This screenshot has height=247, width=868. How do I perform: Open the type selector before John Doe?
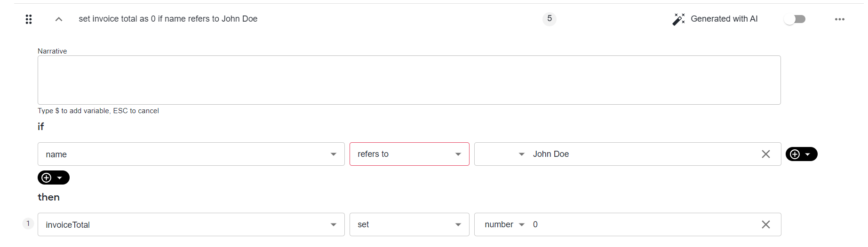521,154
